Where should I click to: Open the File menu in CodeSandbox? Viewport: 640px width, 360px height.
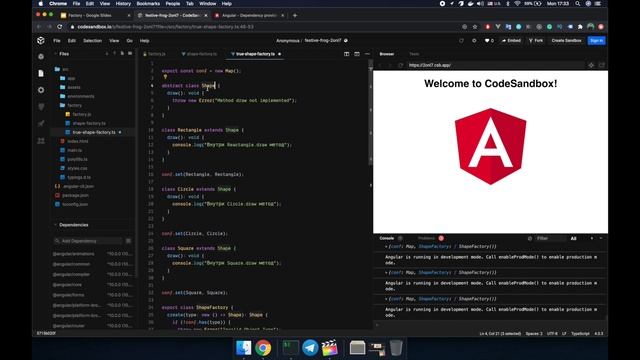57,41
